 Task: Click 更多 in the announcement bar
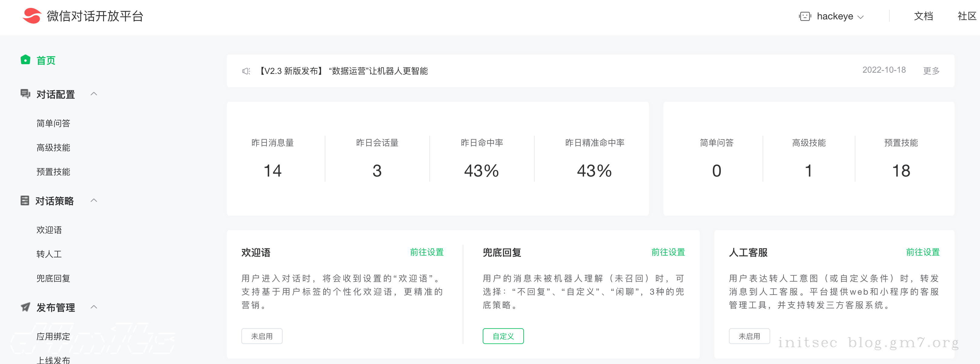[931, 71]
